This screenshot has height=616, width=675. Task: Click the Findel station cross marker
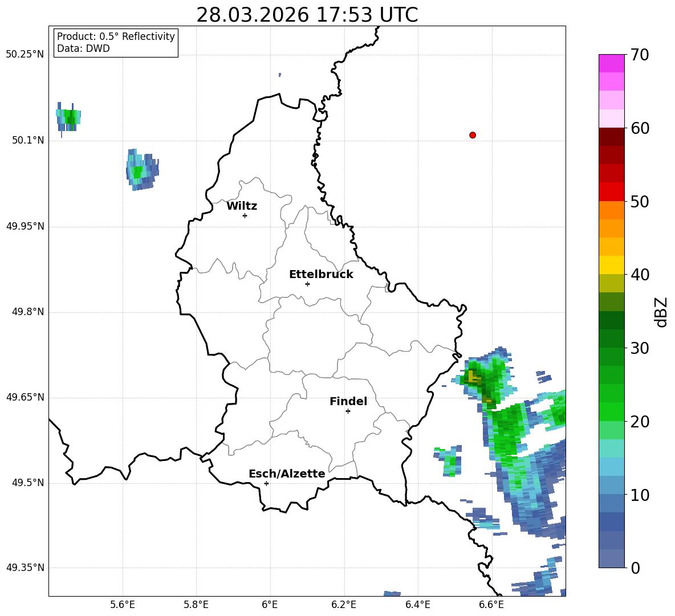348,411
